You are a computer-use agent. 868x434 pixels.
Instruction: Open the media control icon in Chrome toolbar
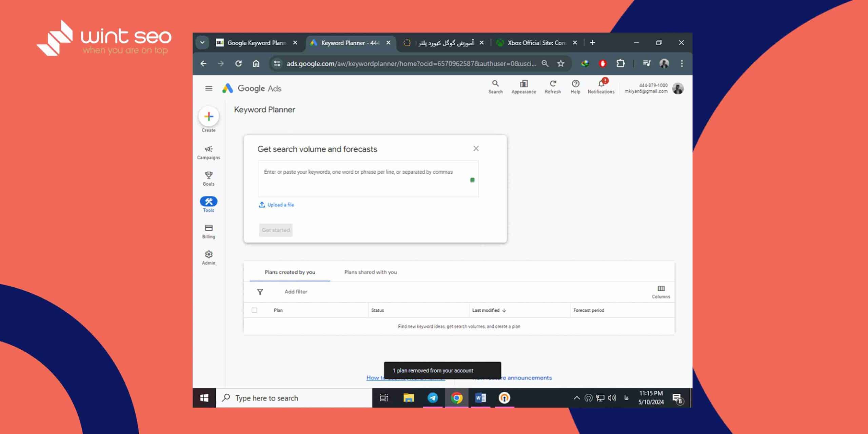[647, 63]
